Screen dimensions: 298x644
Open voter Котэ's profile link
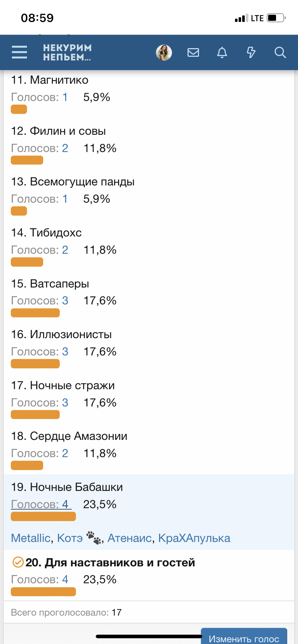[70, 538]
